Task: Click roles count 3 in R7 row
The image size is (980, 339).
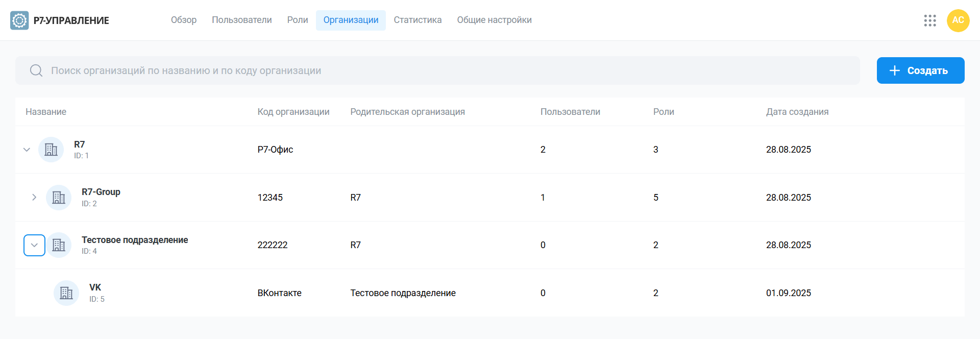Action: pyautogui.click(x=656, y=150)
